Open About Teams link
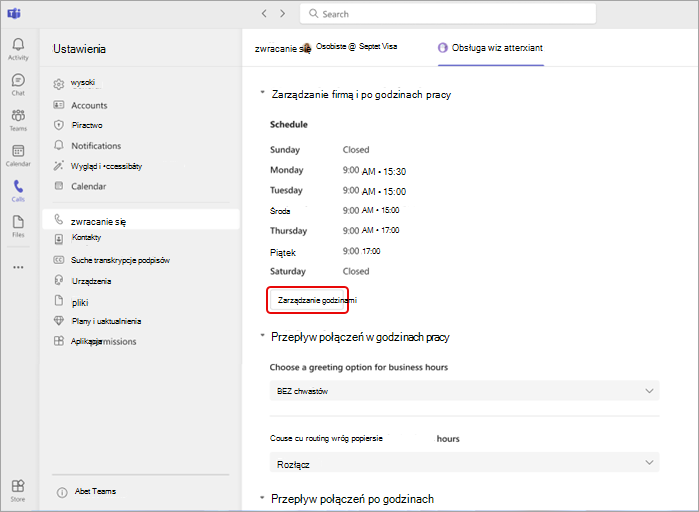 point(95,491)
